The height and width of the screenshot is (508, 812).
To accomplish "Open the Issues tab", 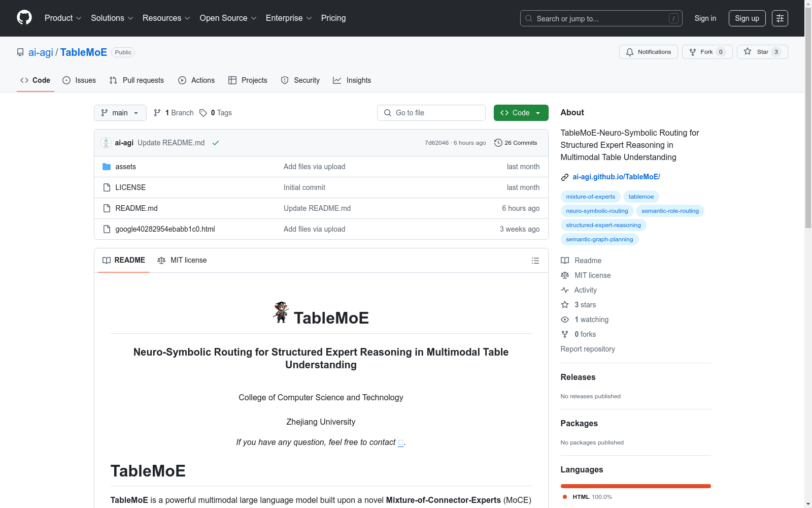I will (x=79, y=80).
